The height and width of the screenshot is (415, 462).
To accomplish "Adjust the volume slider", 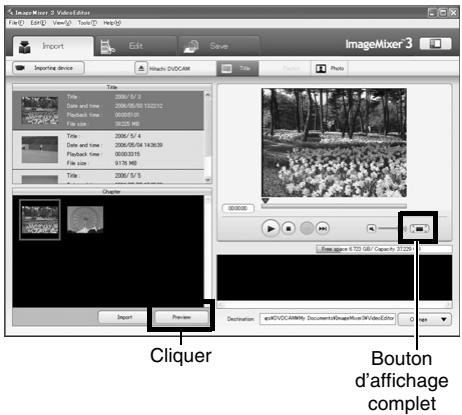I will (x=392, y=229).
